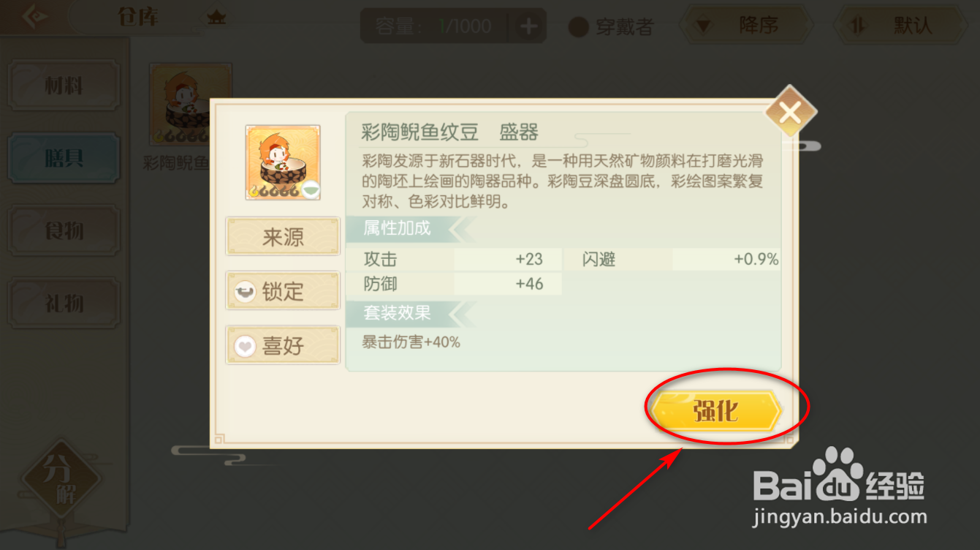Switch to the 膳具 tableware tab
Image resolution: width=980 pixels, height=550 pixels.
(64, 158)
